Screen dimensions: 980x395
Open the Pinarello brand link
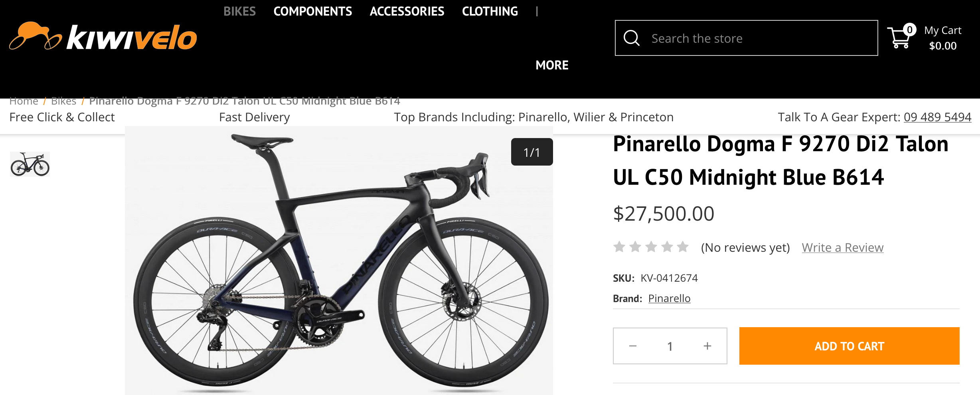click(x=669, y=298)
